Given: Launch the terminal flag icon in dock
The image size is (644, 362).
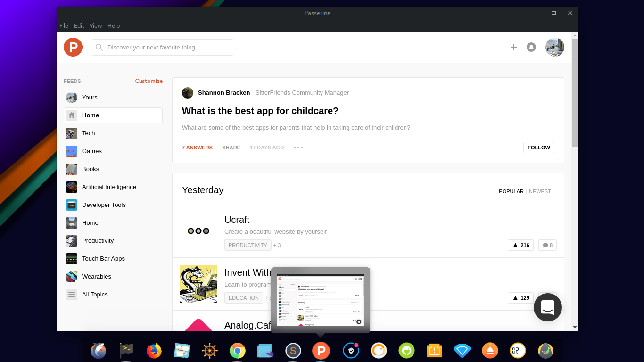Looking at the screenshot, I should click(x=126, y=351).
